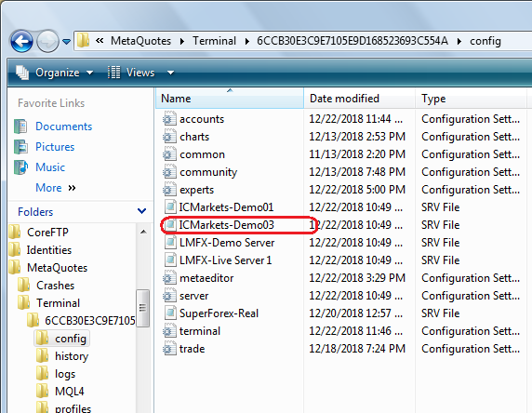
Task: Select the metaeditor configuration file icon
Action: click(x=169, y=278)
